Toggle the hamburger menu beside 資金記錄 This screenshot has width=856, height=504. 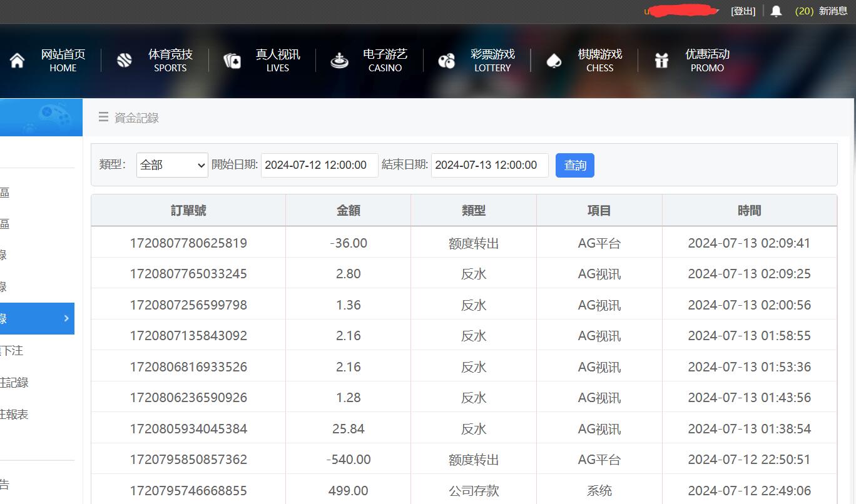tap(103, 117)
